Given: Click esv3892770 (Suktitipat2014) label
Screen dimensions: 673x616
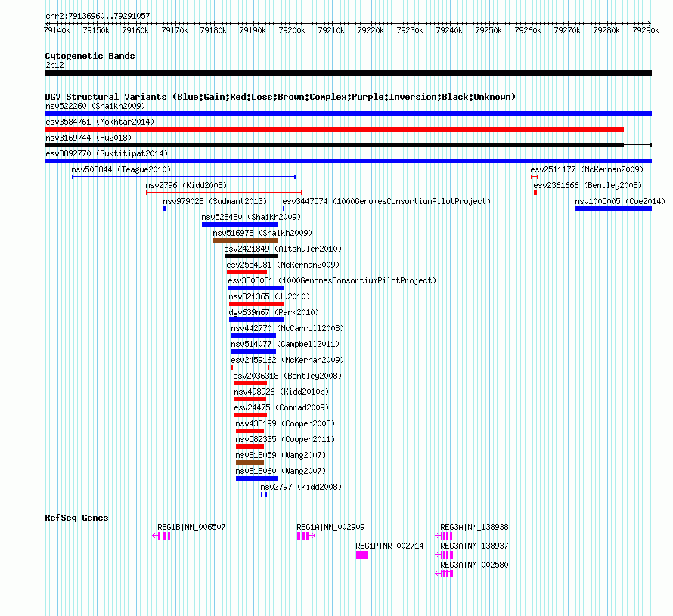Looking at the screenshot, I should (x=107, y=153).
